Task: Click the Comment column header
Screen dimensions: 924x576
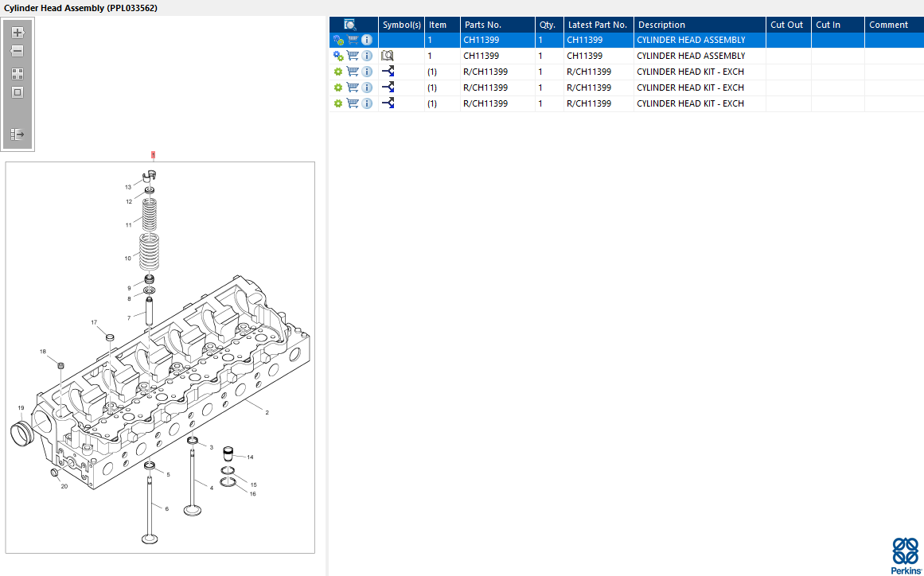Action: tap(894, 25)
